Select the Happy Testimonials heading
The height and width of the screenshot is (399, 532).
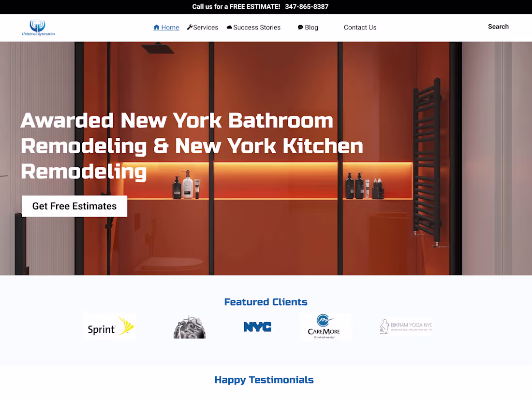tap(264, 380)
